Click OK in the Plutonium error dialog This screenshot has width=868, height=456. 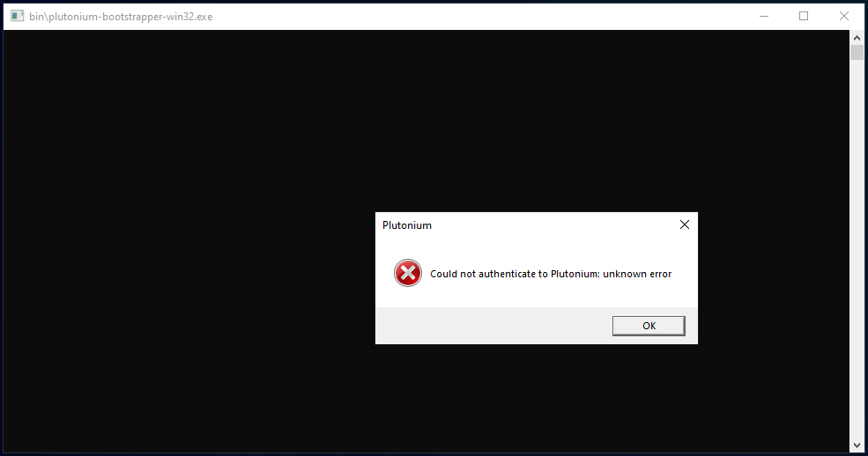coord(649,326)
